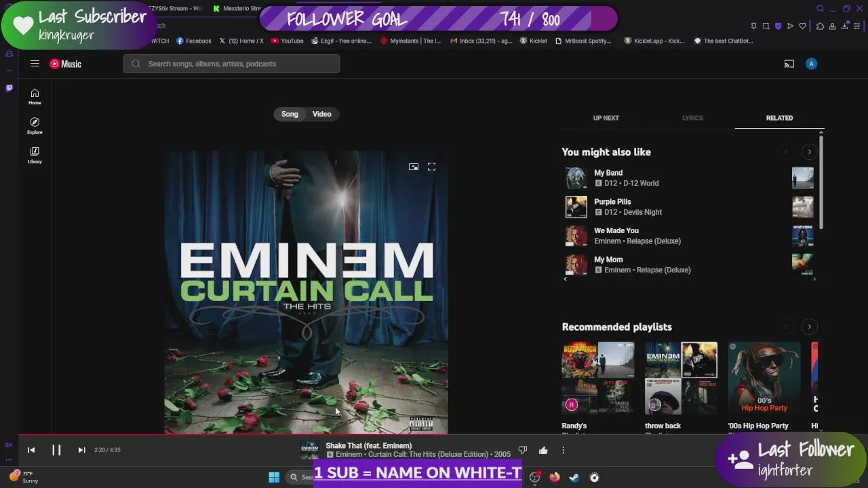Dislike Shake That with thumbs down

tap(523, 450)
